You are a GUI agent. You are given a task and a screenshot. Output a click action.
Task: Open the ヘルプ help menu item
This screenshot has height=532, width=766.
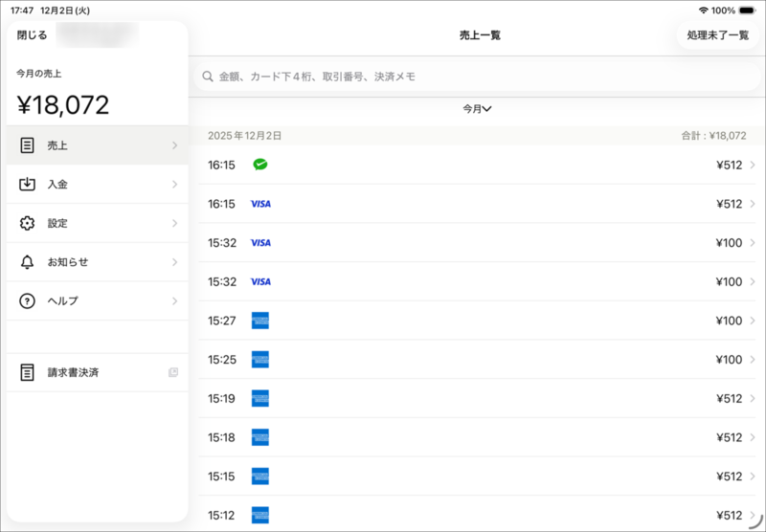click(98, 301)
